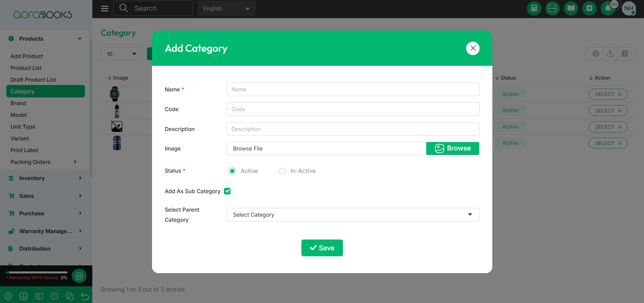Open the guide book icon in bottom bar
This screenshot has width=644, height=303.
tap(39, 296)
